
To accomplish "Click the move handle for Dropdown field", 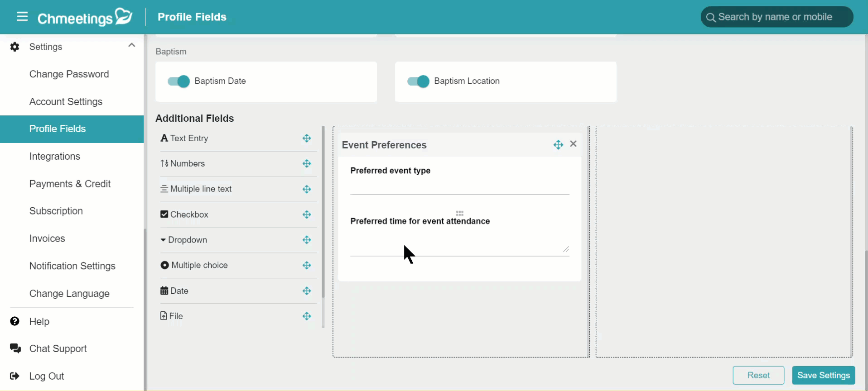I will tap(307, 240).
